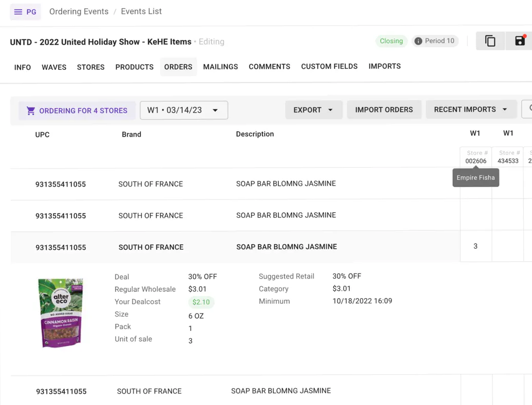The width and height of the screenshot is (532, 405).
Task: Open the hamburger menu icon next to PG
Action: coord(18,12)
